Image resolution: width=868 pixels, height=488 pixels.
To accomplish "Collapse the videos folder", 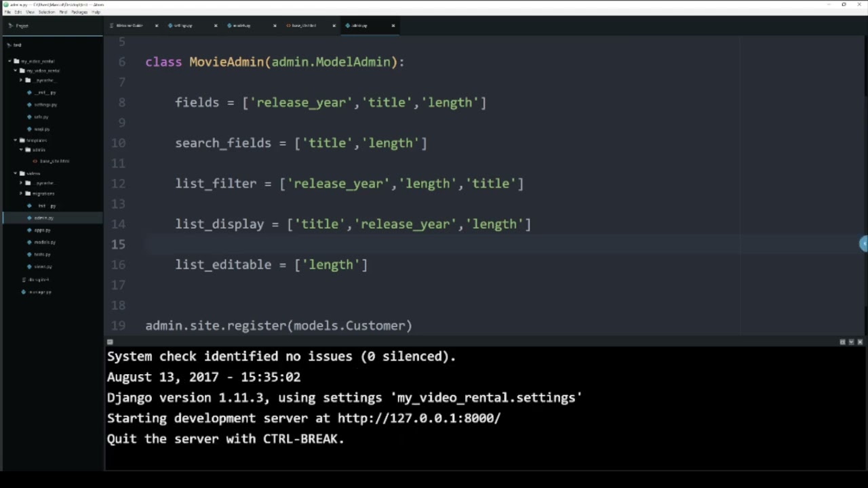I will coord(15,174).
